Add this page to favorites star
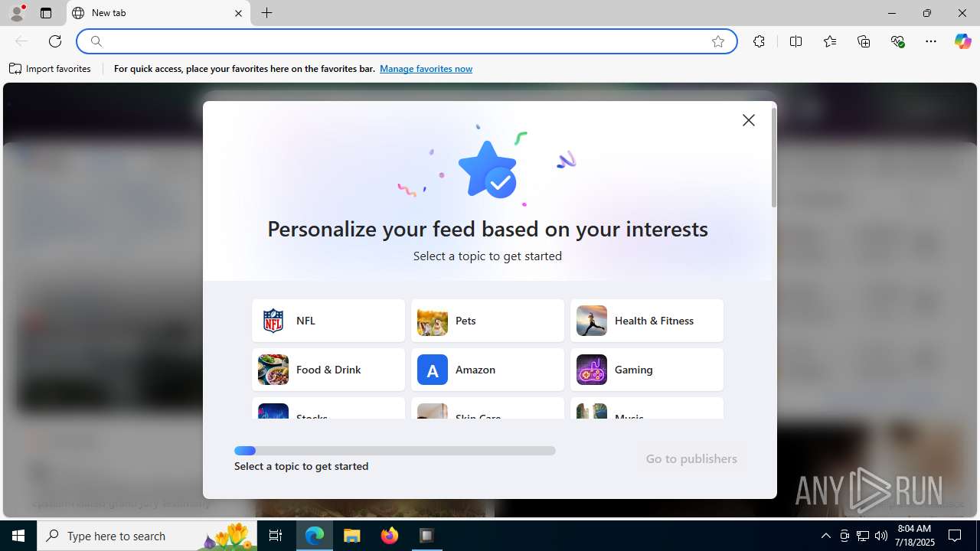The height and width of the screenshot is (551, 980). [x=718, y=41]
